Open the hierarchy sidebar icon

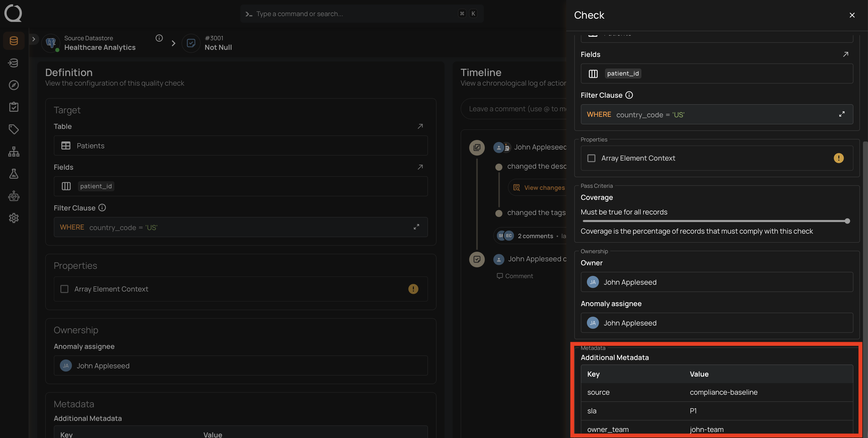[x=14, y=152]
